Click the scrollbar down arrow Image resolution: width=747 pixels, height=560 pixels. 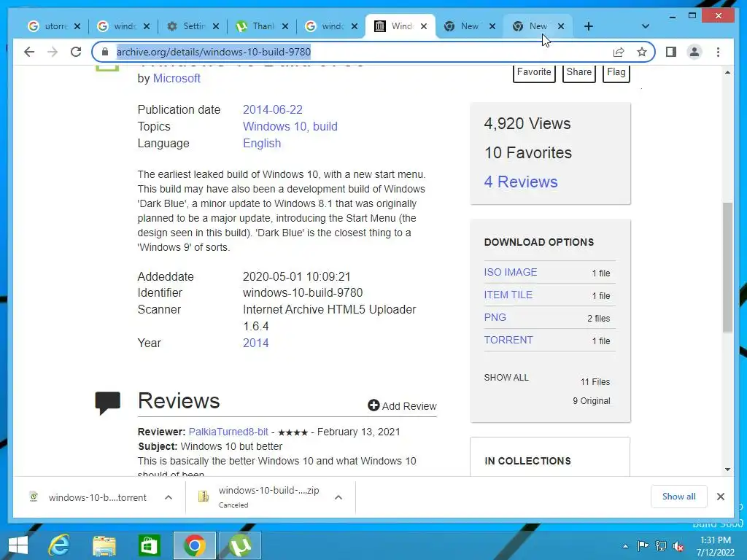coord(727,470)
